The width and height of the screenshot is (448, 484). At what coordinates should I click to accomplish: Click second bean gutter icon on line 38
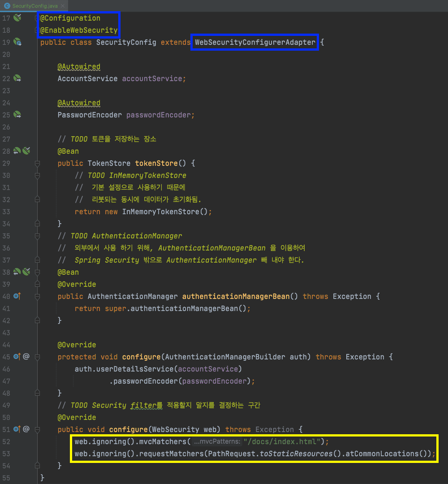pyautogui.click(x=26, y=272)
